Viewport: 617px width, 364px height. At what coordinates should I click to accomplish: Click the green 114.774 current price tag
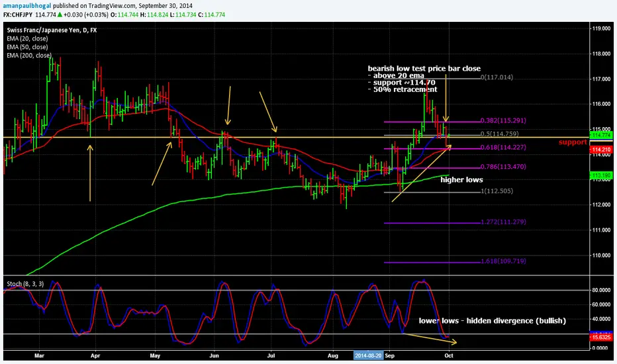601,135
